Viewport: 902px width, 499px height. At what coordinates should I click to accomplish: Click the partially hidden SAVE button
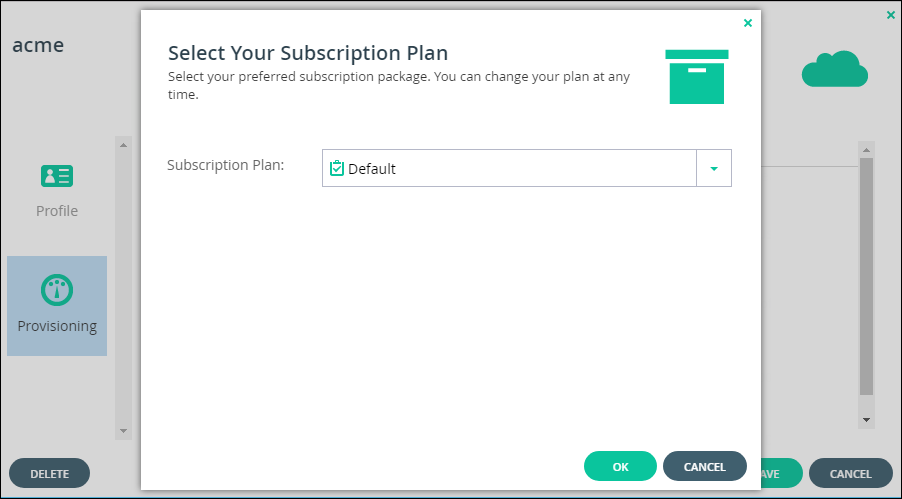coord(781,473)
